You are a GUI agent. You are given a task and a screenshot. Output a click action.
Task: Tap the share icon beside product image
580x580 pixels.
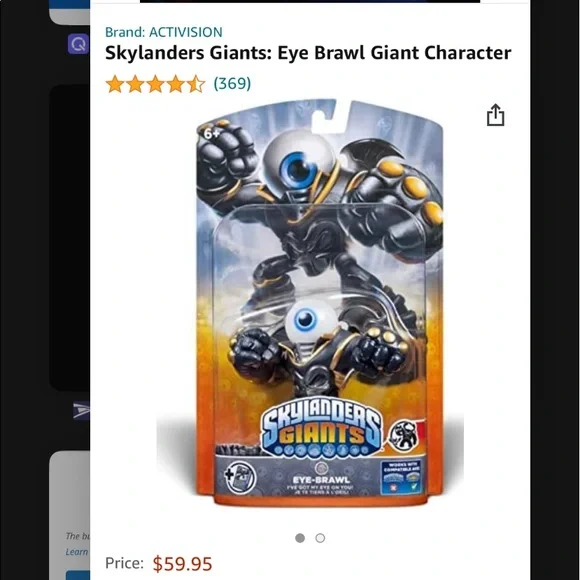[x=495, y=115]
